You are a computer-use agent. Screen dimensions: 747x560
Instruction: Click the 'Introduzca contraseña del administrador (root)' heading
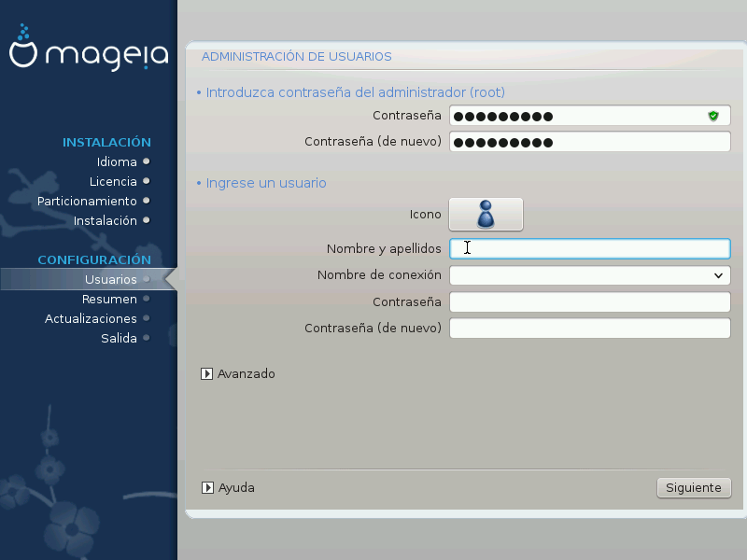click(356, 92)
